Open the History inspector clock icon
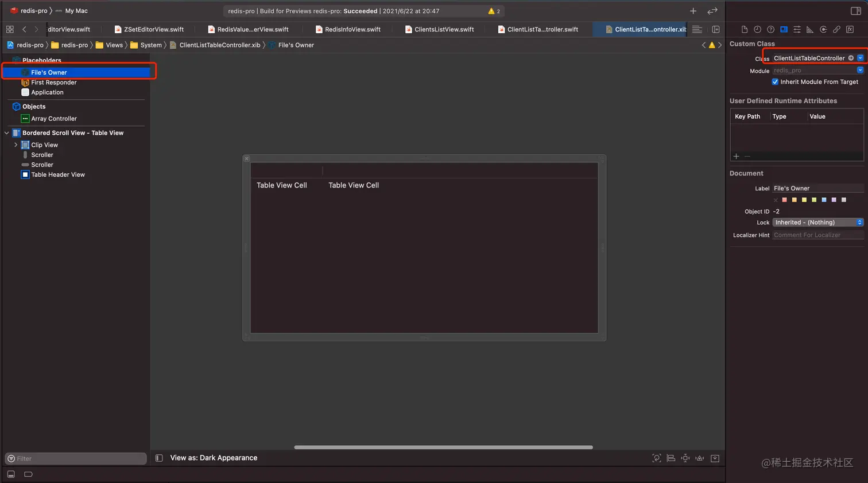Viewport: 868px width, 483px height. (757, 29)
